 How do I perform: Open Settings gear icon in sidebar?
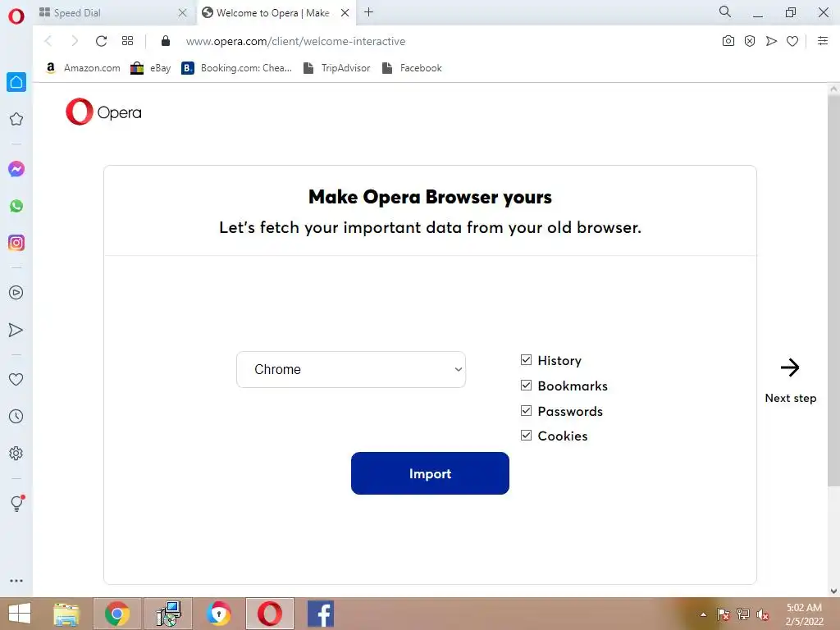pyautogui.click(x=16, y=453)
